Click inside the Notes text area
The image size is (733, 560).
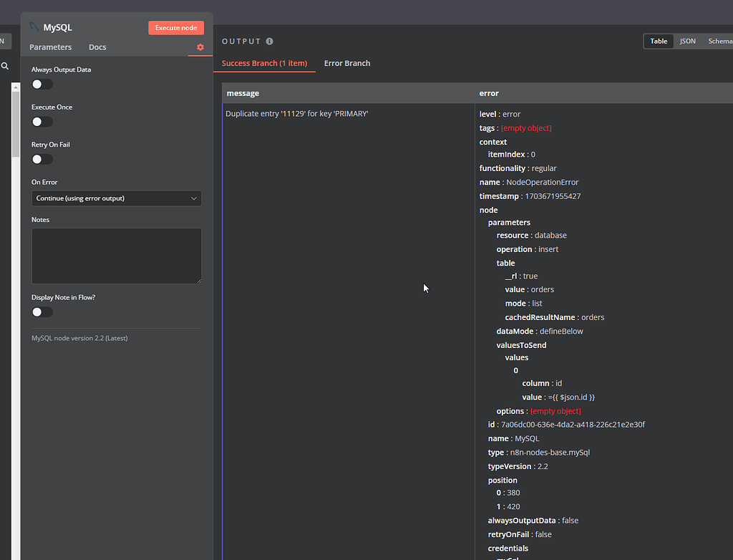point(116,255)
